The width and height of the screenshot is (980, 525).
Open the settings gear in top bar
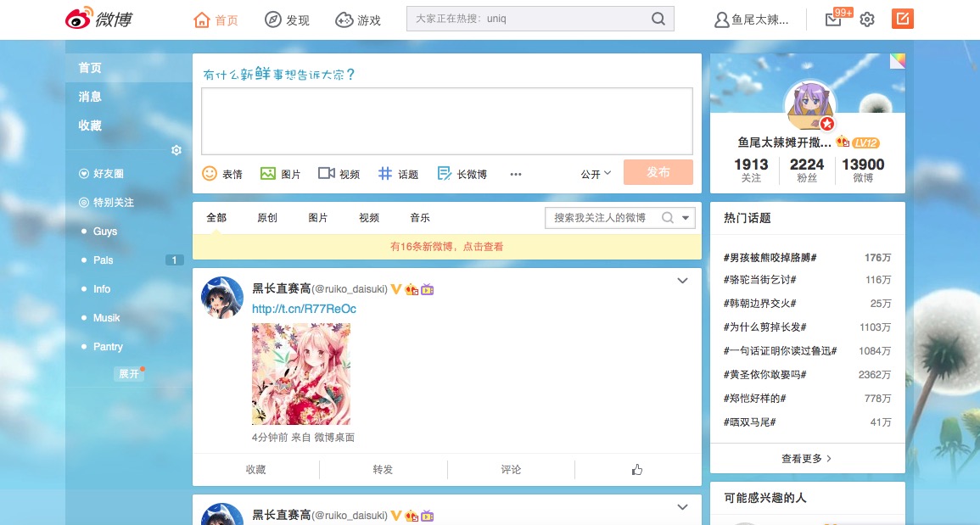pos(866,18)
